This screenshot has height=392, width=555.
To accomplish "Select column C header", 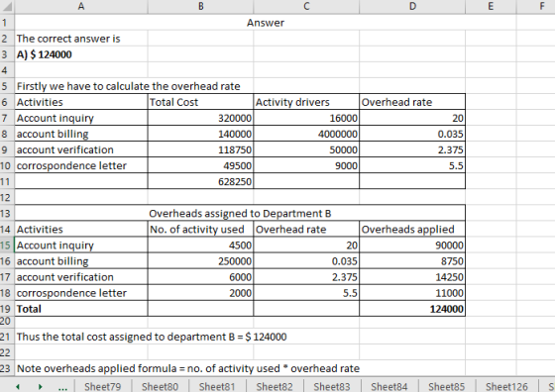I will pos(306,6).
